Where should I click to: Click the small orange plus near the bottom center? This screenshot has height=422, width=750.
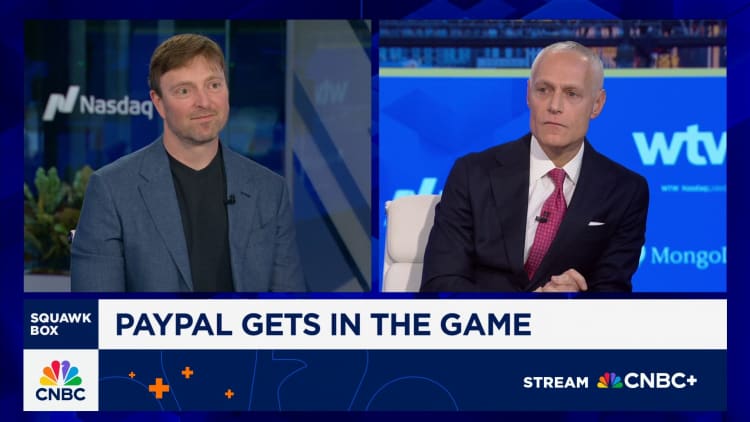coord(230,394)
